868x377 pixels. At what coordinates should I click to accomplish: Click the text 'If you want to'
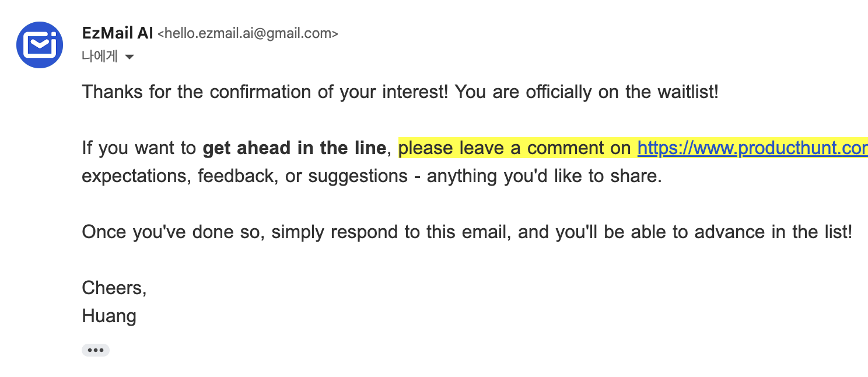coord(139,148)
